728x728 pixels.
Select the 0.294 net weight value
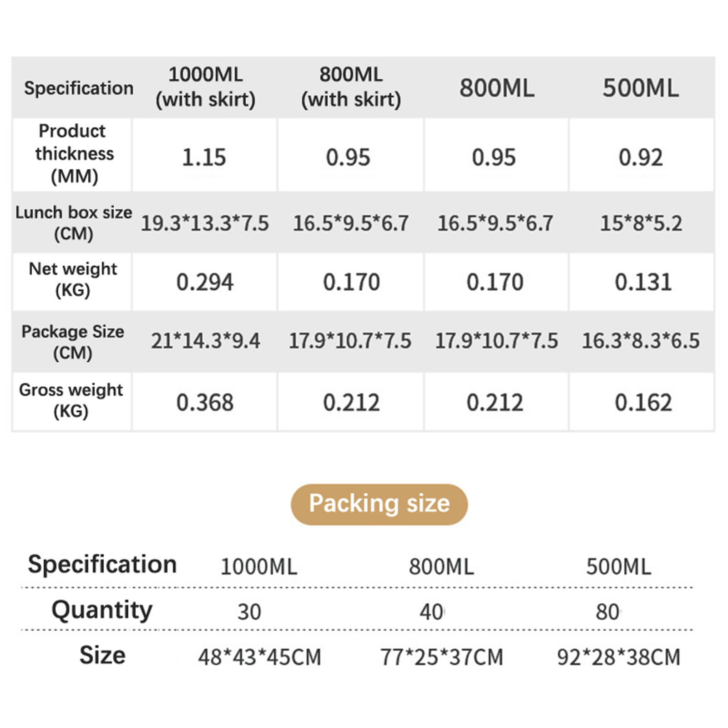[x=205, y=282]
